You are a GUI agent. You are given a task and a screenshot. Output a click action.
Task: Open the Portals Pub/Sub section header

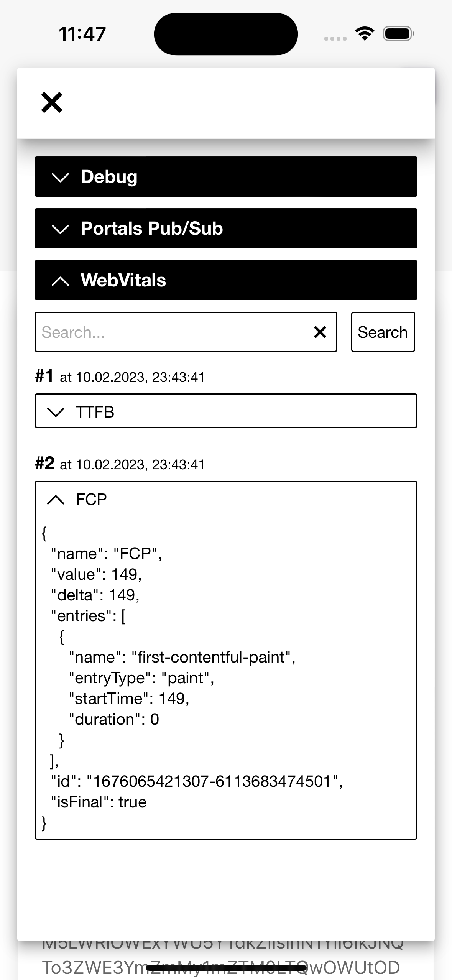(226, 229)
